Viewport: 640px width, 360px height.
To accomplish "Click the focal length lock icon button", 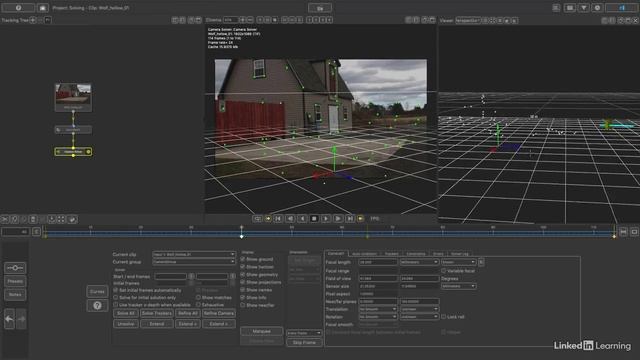I will (481, 262).
